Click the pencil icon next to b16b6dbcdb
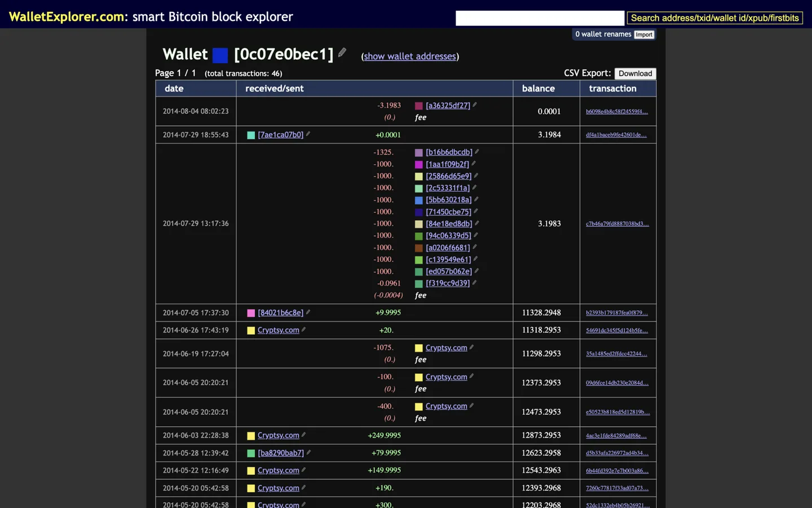The width and height of the screenshot is (812, 508). point(477,151)
